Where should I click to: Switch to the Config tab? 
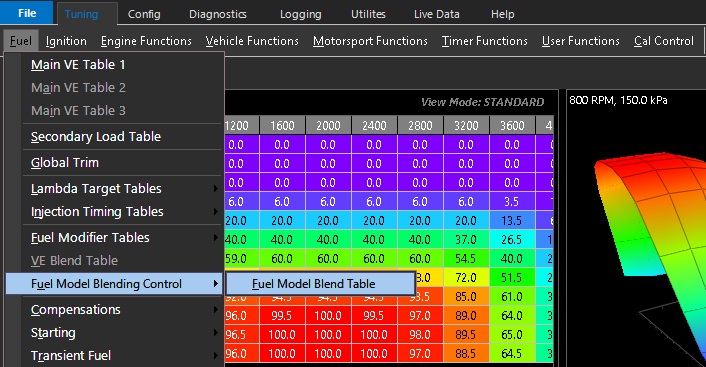click(144, 14)
